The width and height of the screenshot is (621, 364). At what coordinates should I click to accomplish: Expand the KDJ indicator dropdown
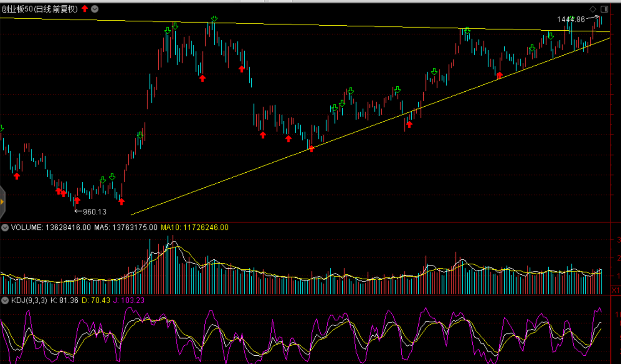pos(5,300)
